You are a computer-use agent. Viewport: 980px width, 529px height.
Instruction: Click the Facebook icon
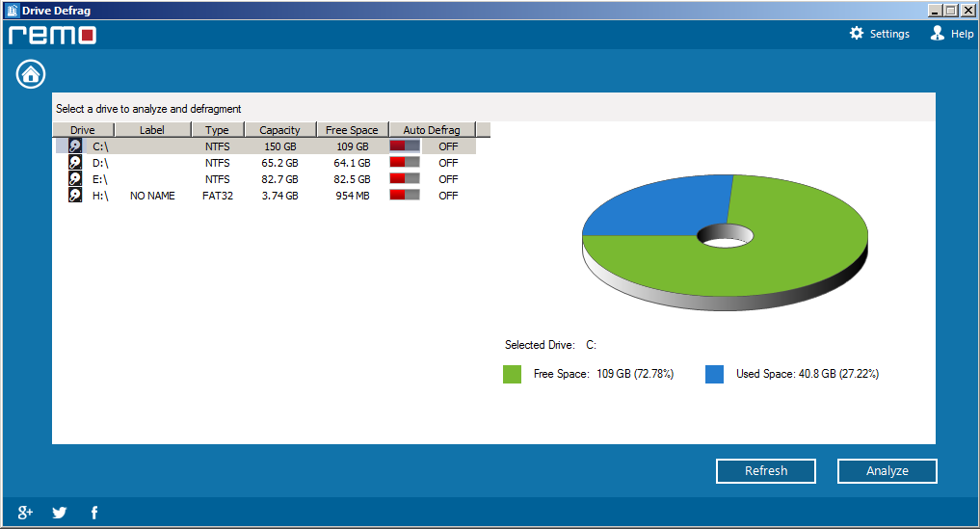(x=94, y=513)
